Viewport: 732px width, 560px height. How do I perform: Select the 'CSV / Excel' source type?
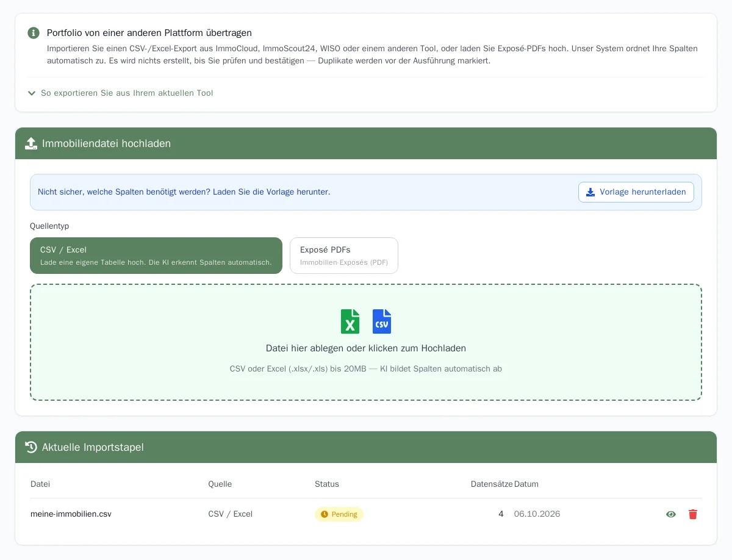tap(156, 256)
